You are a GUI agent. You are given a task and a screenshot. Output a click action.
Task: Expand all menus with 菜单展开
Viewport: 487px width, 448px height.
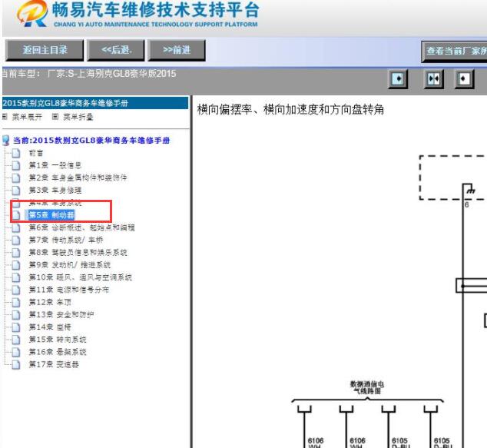[x=27, y=117]
